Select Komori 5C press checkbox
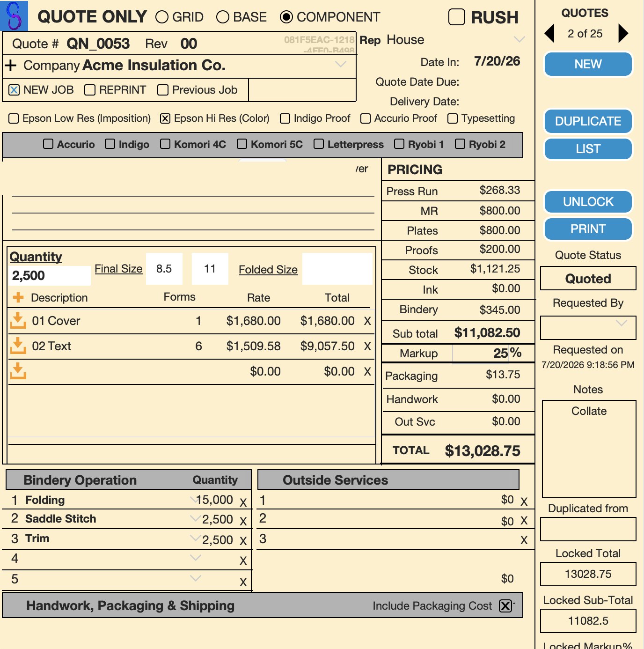 tap(242, 144)
